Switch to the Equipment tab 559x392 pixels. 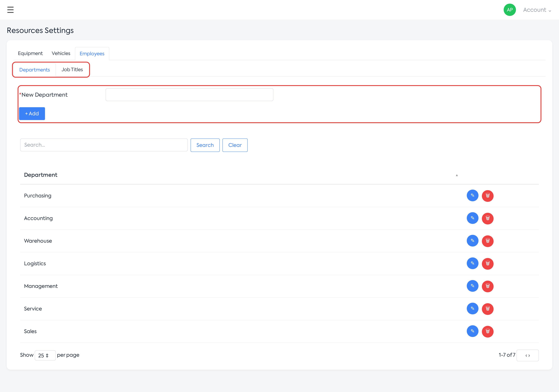pos(30,53)
